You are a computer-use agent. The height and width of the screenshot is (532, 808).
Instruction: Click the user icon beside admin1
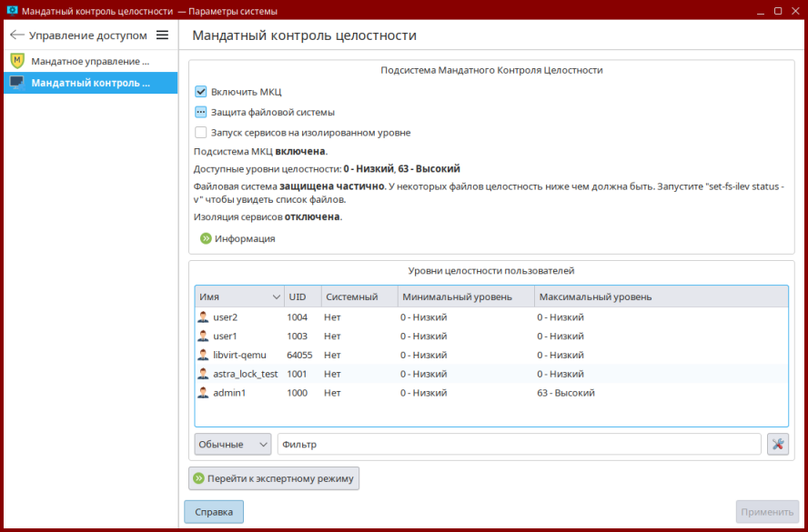click(203, 393)
